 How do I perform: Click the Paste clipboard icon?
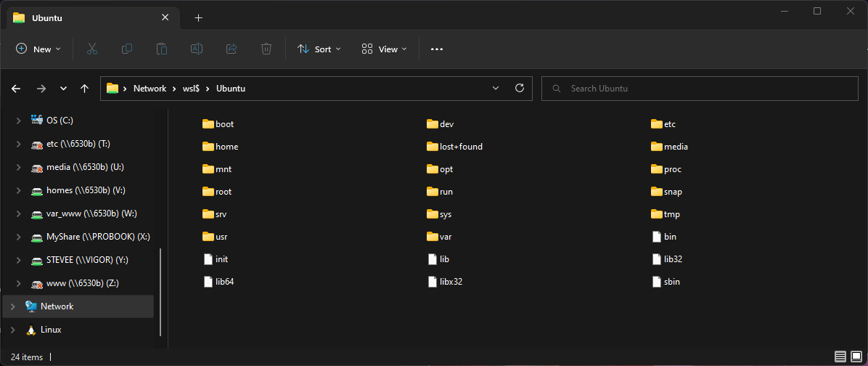pyautogui.click(x=162, y=49)
